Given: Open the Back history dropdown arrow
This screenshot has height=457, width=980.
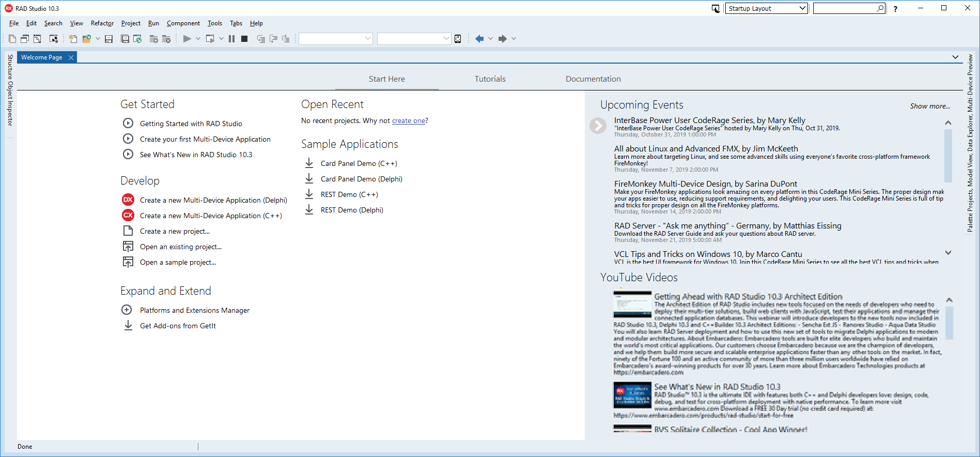Looking at the screenshot, I should click(x=490, y=39).
